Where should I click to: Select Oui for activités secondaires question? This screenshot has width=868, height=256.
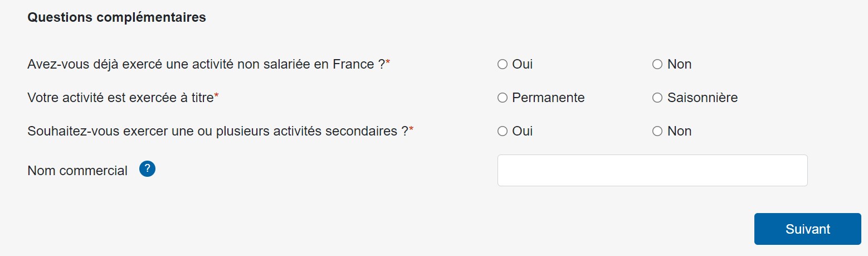coord(502,131)
